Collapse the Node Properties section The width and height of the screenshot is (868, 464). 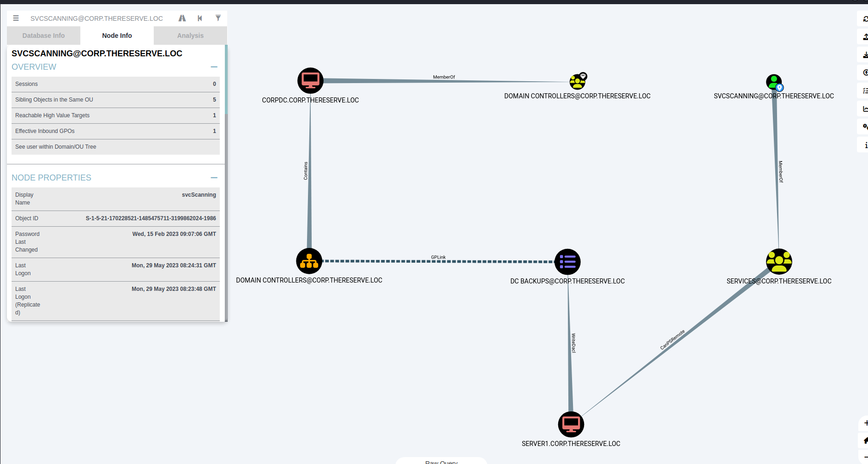click(x=214, y=178)
